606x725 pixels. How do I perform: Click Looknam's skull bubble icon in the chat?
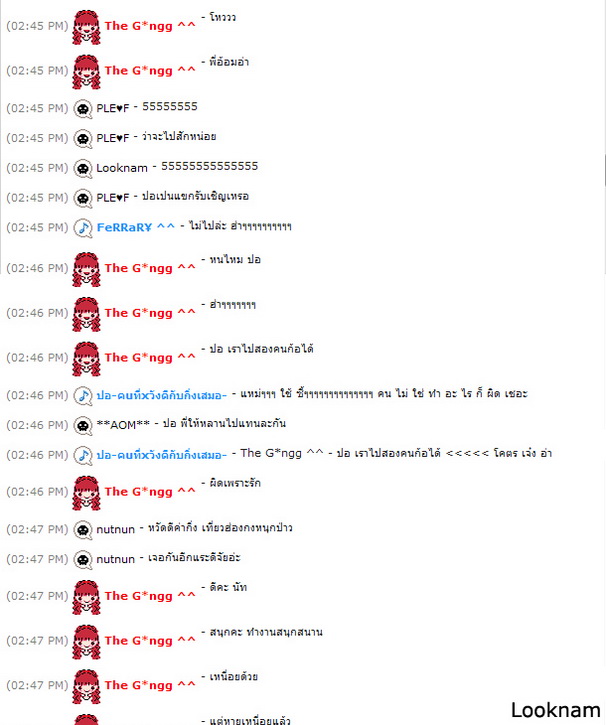[83, 168]
